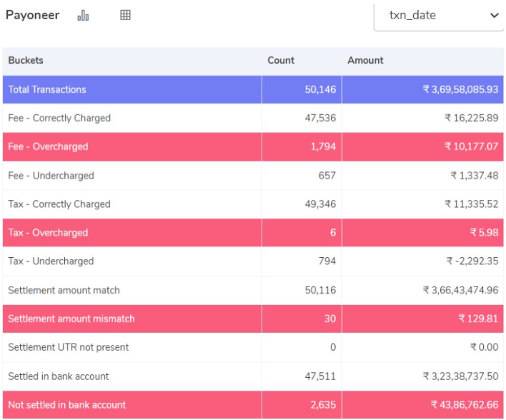Viewport: 506px width, 420px height.
Task: Click amount ₹ 1,337.48
Action: click(x=475, y=176)
